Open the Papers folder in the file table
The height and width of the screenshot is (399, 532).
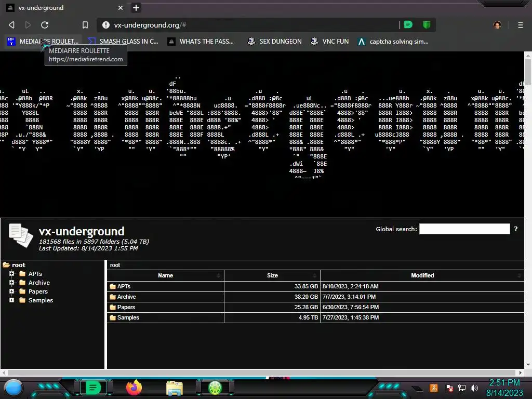coord(126,307)
